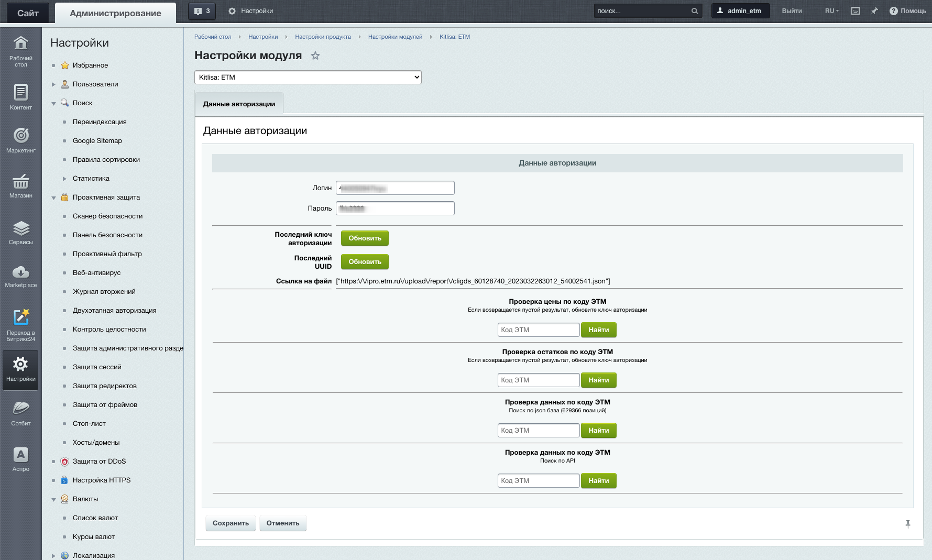
Task: Click the pin icon in top bar
Action: [x=874, y=11]
